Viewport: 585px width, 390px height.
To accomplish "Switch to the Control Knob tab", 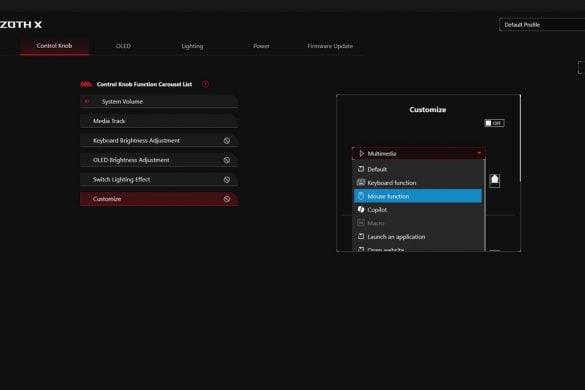I will 54,46.
